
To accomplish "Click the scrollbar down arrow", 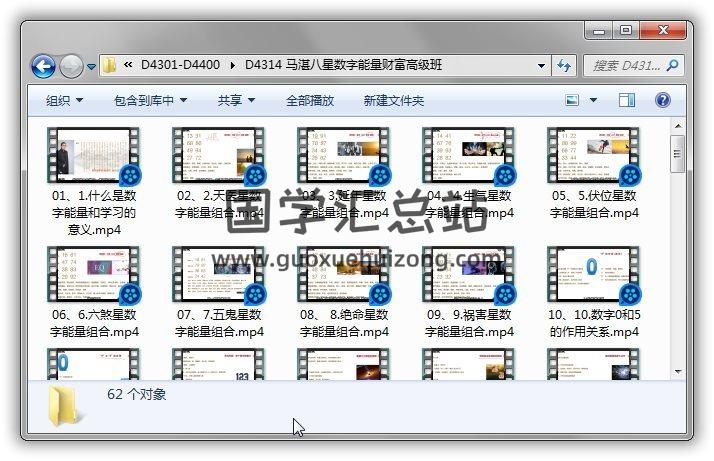I will [678, 372].
